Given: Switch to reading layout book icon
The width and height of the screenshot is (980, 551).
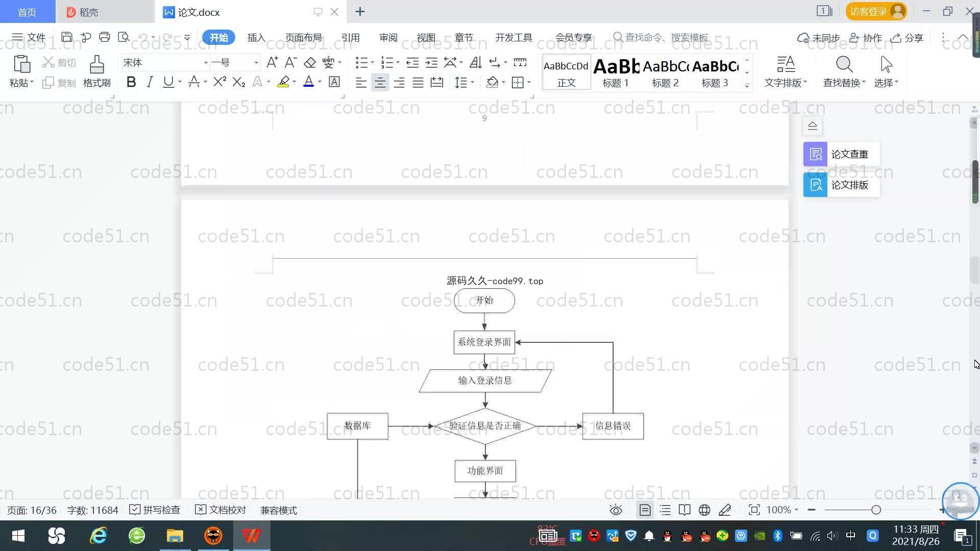Looking at the screenshot, I should (684, 510).
